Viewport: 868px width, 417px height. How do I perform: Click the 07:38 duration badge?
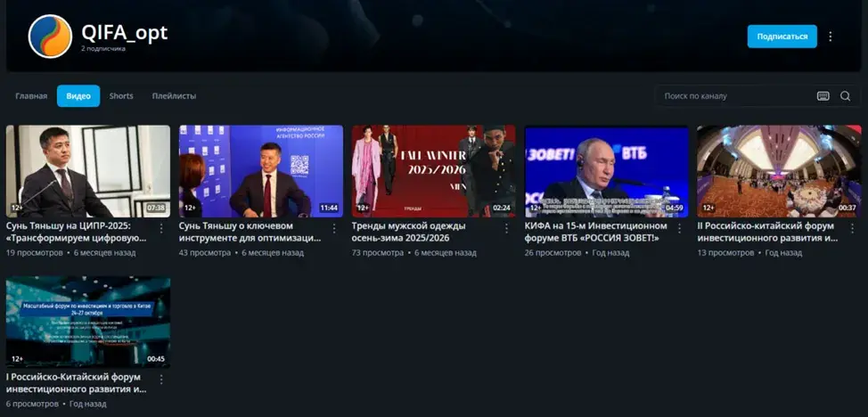tap(156, 208)
